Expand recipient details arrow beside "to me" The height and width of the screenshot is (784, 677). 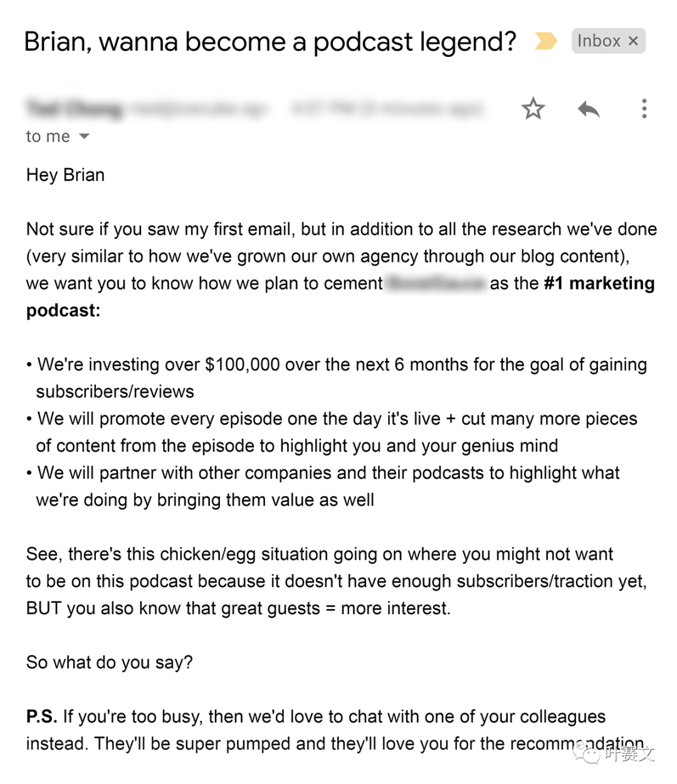click(85, 137)
